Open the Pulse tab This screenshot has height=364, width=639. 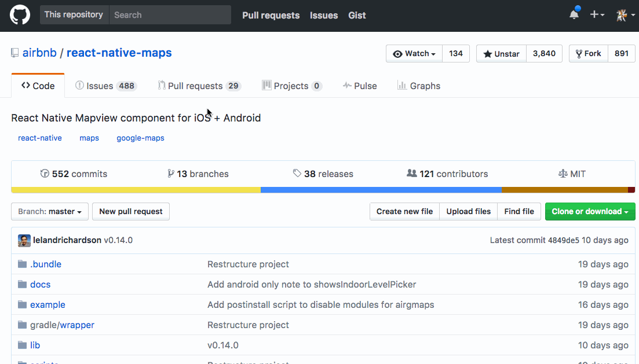[359, 86]
